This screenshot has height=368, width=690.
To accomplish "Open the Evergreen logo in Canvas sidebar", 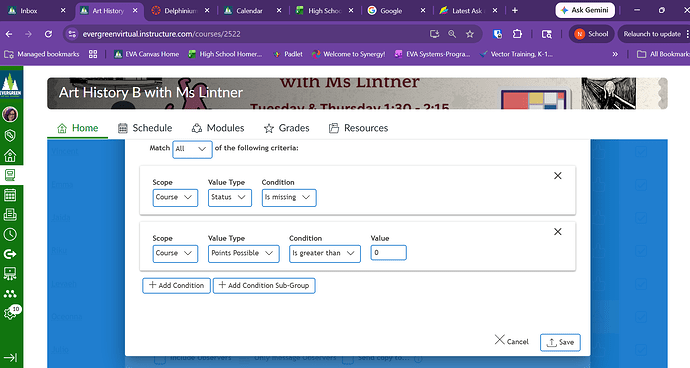I will [11, 85].
